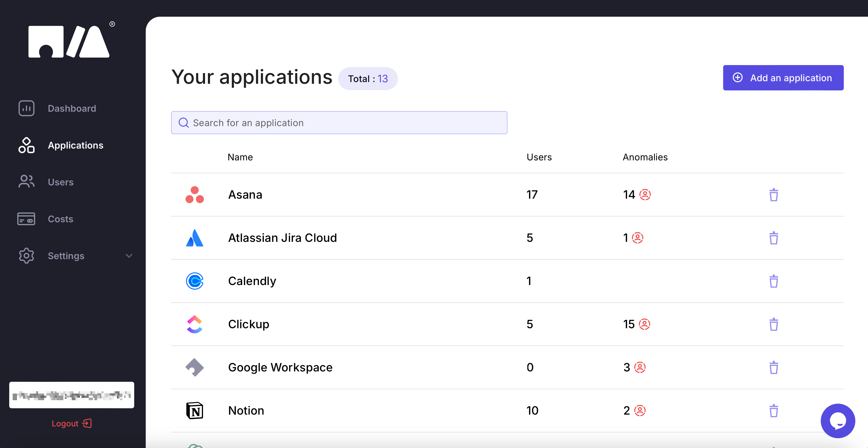Select Applications in the sidebar
Viewport: 868px width, 448px height.
(75, 145)
